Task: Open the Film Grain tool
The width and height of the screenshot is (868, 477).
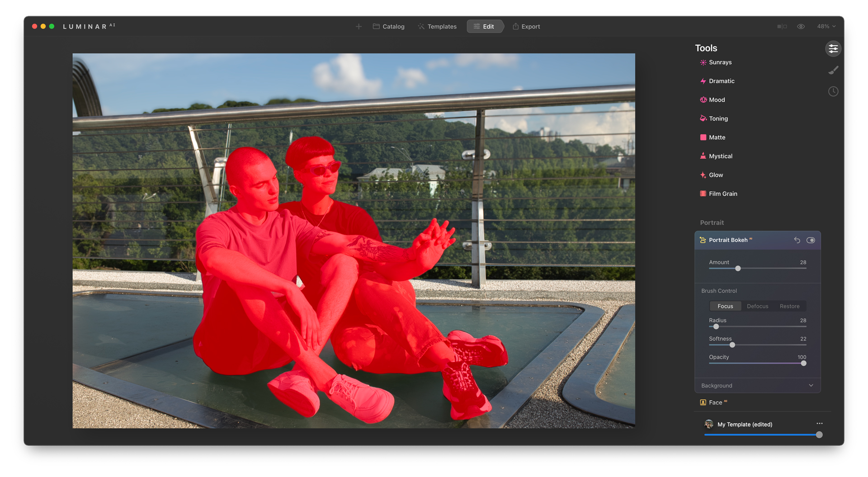Action: [x=723, y=194]
